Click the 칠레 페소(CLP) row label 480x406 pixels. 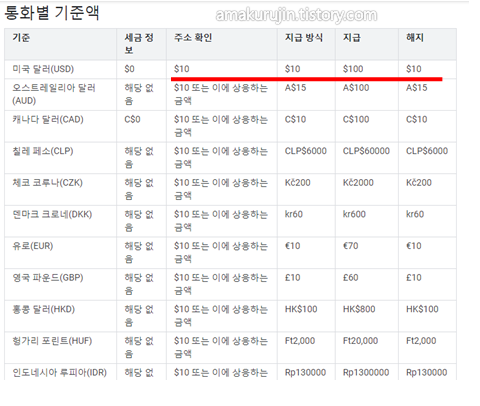[43, 151]
